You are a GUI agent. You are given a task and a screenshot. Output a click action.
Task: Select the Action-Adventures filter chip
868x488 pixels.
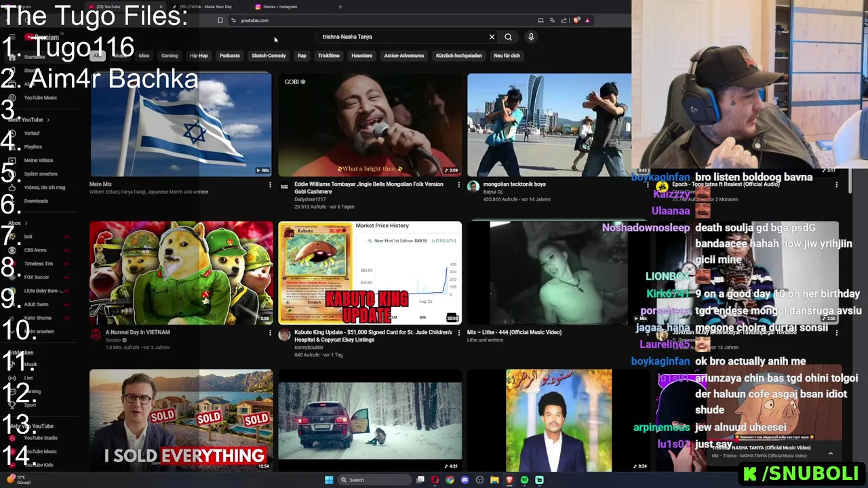tap(403, 56)
